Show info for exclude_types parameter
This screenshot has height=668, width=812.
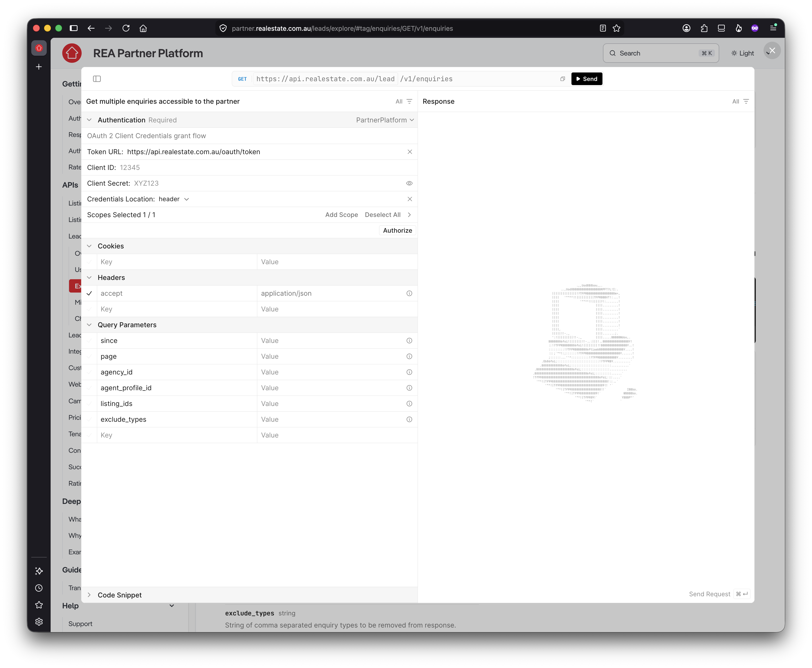pyautogui.click(x=409, y=420)
